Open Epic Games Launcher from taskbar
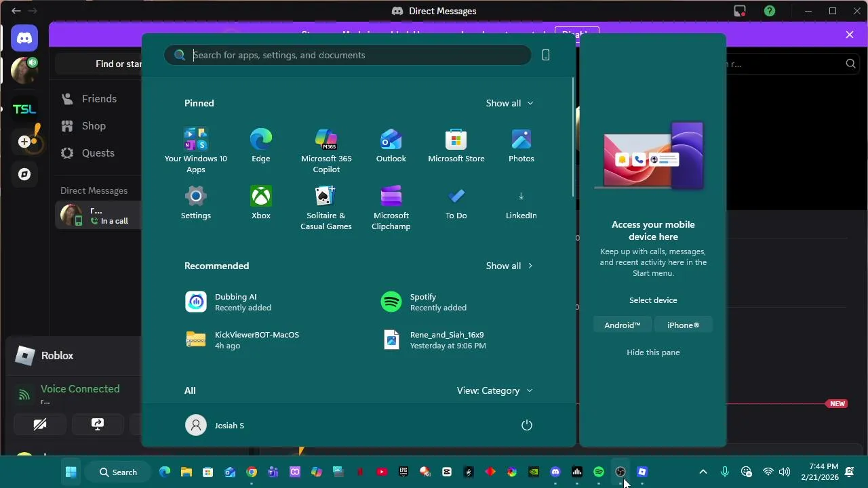Viewport: 868px width, 488px height. tap(403, 472)
